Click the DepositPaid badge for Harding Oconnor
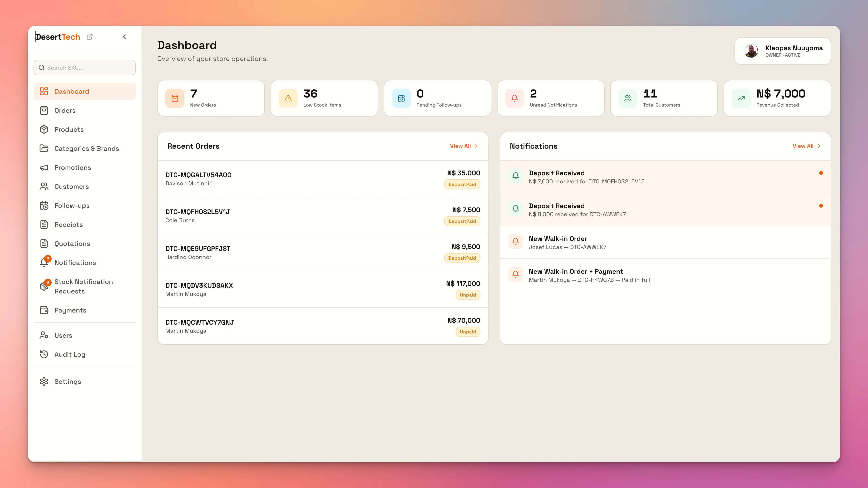 (x=462, y=258)
